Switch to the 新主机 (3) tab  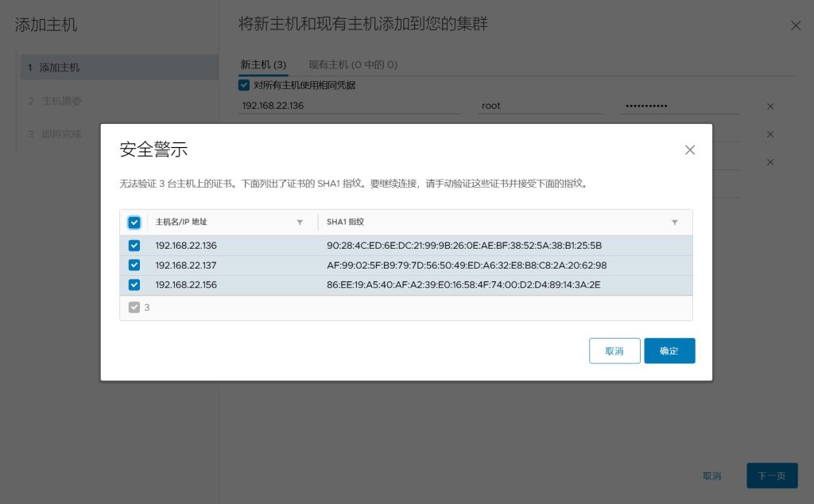point(263,65)
